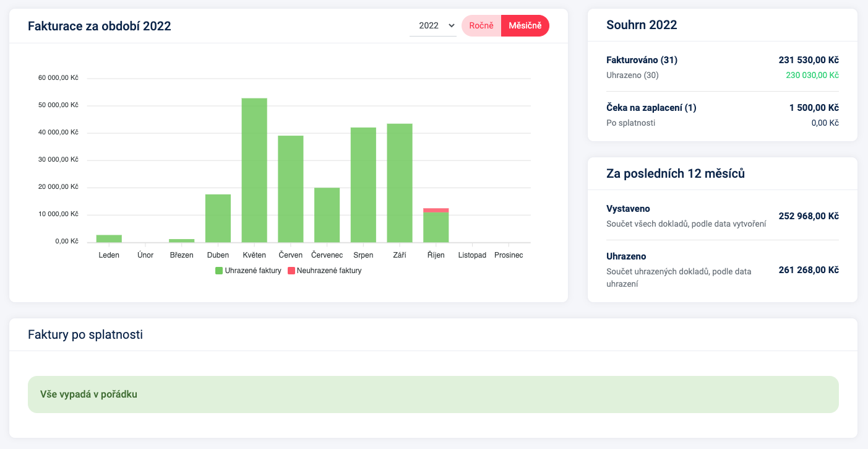Click red unpaid segment of Říjen bar

(x=436, y=211)
